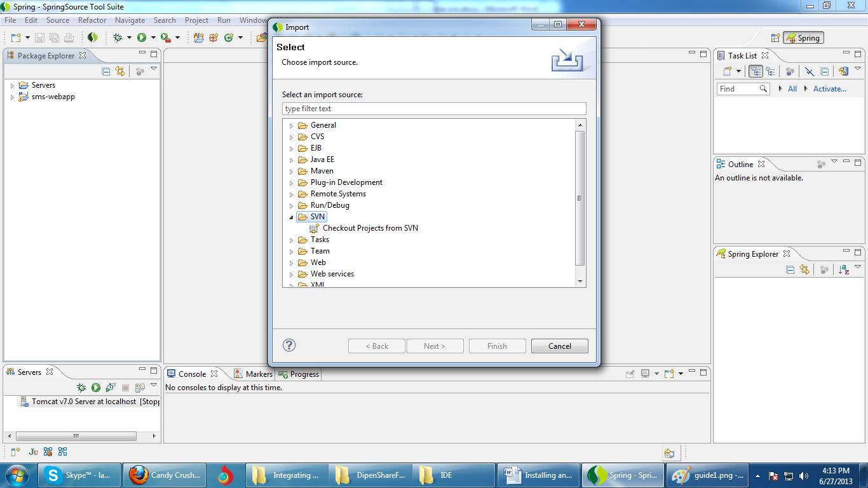
Task: Toggle Link with Editor in Package Explorer
Action: (120, 72)
